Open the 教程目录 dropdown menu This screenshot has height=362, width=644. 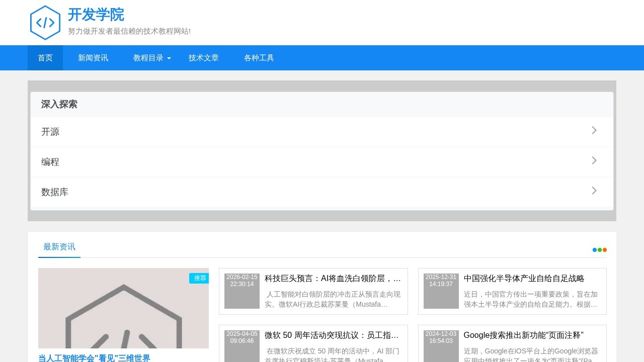click(149, 58)
